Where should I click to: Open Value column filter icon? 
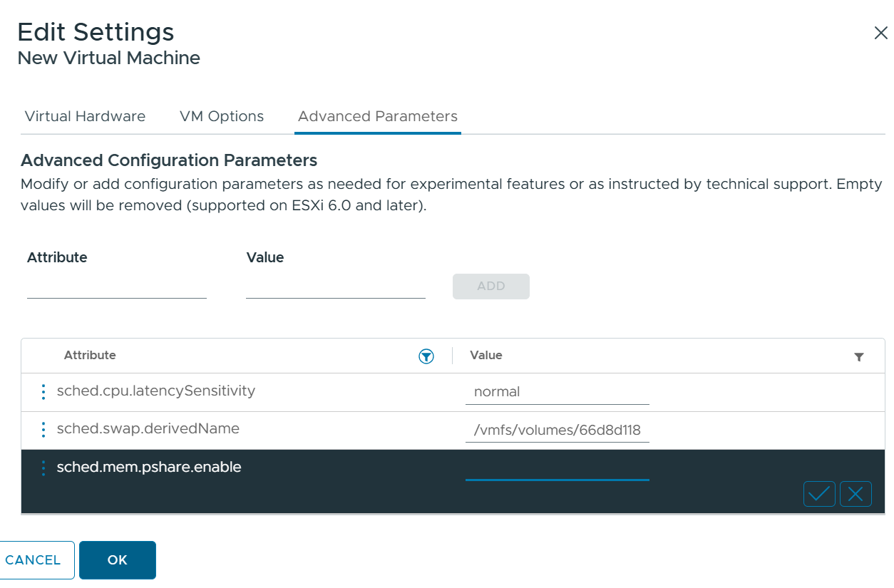[x=859, y=357]
